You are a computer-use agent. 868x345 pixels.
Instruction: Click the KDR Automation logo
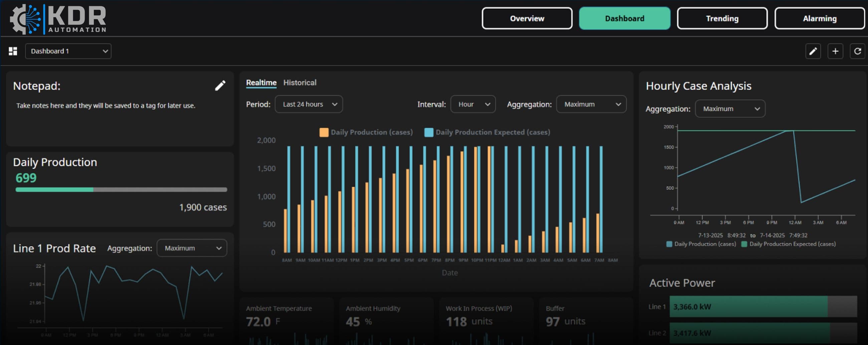coord(58,19)
